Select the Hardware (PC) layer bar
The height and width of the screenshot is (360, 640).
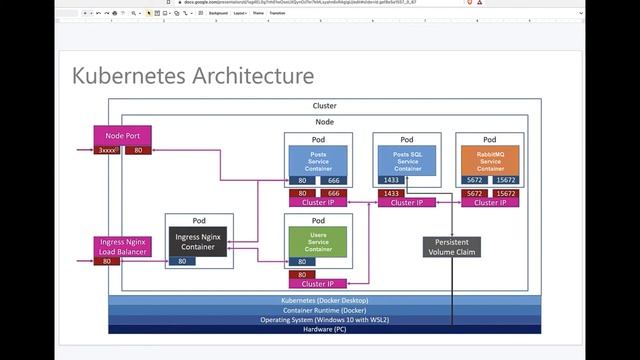(324, 329)
